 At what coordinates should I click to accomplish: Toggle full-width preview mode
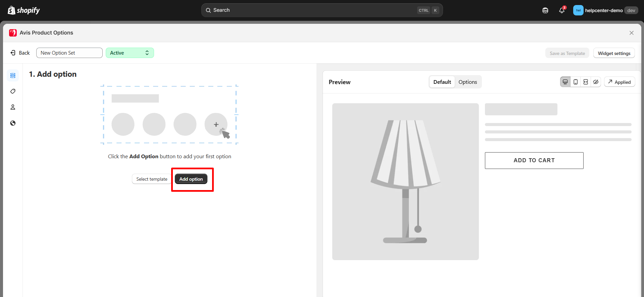(x=586, y=82)
